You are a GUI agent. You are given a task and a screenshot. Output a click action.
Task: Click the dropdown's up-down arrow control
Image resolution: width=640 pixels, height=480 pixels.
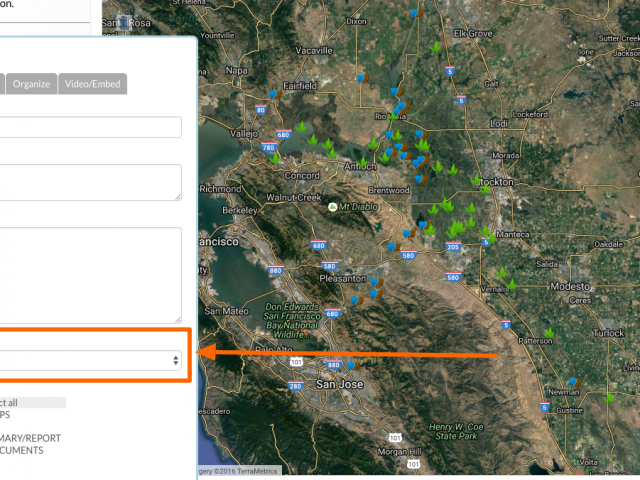point(176,360)
